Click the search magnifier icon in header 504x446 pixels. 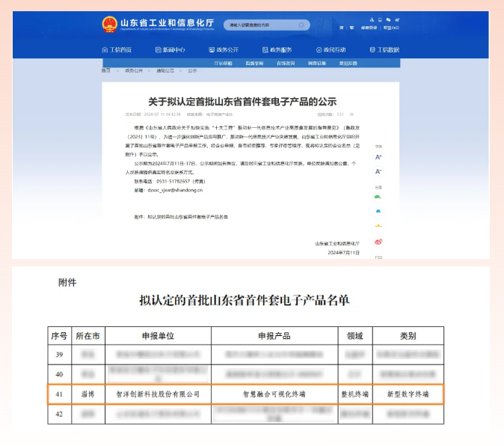coord(301,25)
